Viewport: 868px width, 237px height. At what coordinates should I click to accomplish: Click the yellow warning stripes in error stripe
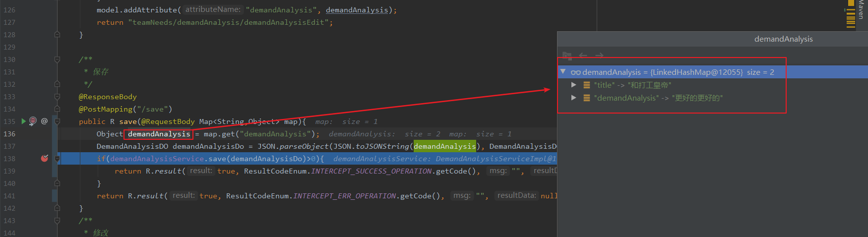pos(851,18)
